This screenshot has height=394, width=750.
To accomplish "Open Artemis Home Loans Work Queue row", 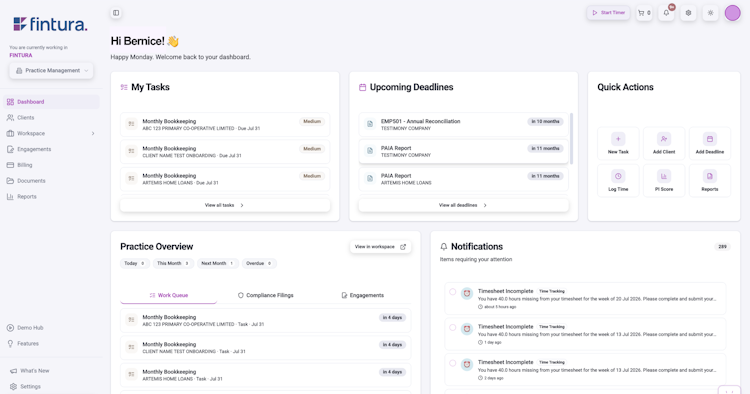I will (265, 375).
